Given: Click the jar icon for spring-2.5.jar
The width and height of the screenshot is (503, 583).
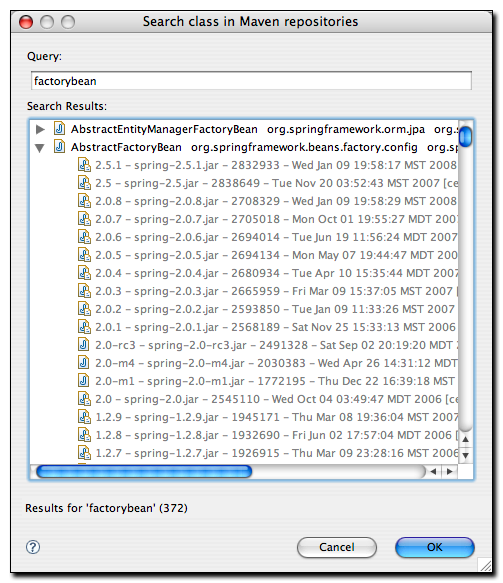Looking at the screenshot, I should [84, 183].
